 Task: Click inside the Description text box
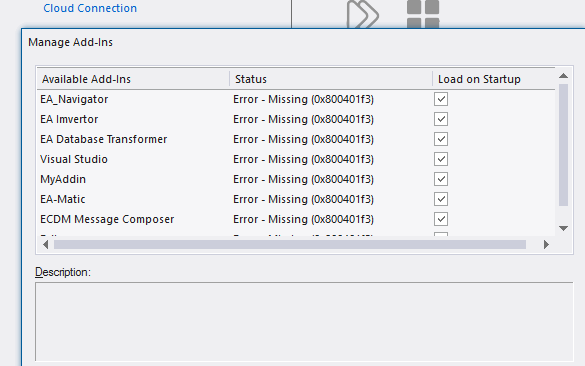(x=304, y=322)
